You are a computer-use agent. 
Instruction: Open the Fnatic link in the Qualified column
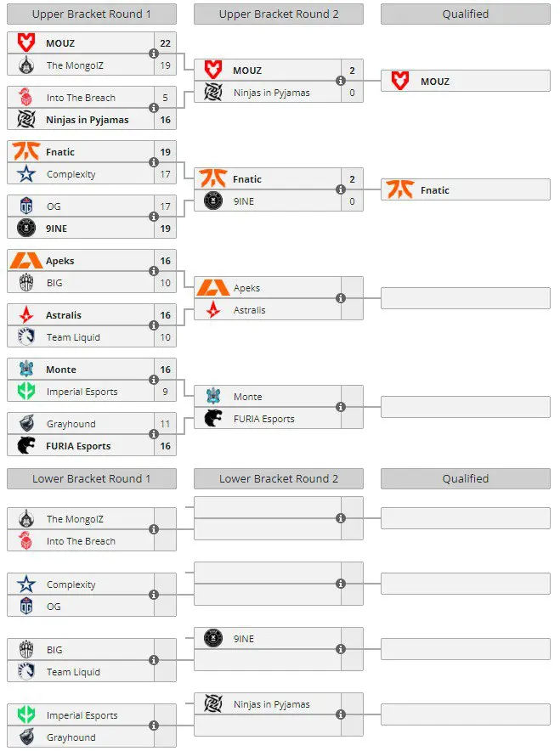click(435, 190)
